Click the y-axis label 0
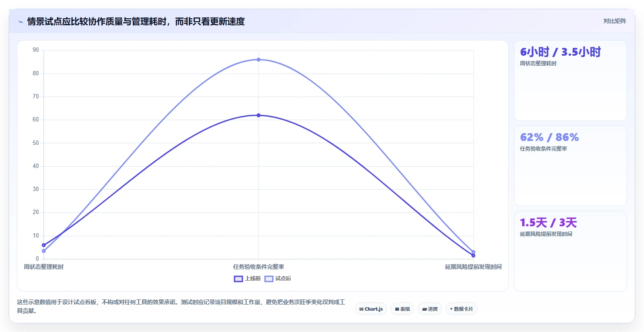This screenshot has height=332, width=644. click(x=37, y=258)
